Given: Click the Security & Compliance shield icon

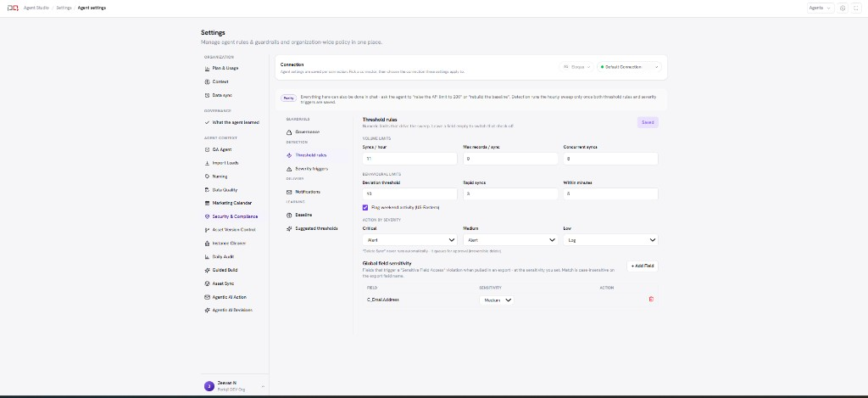Looking at the screenshot, I should click(x=207, y=216).
